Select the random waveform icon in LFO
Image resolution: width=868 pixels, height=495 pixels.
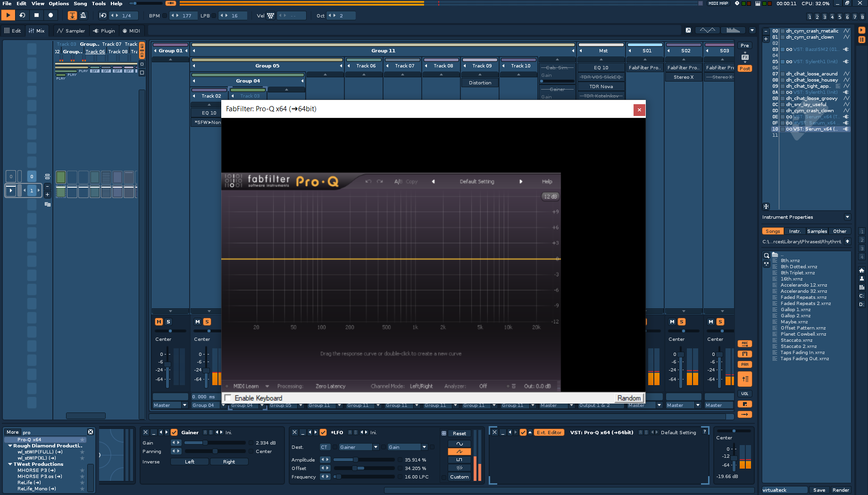(459, 468)
